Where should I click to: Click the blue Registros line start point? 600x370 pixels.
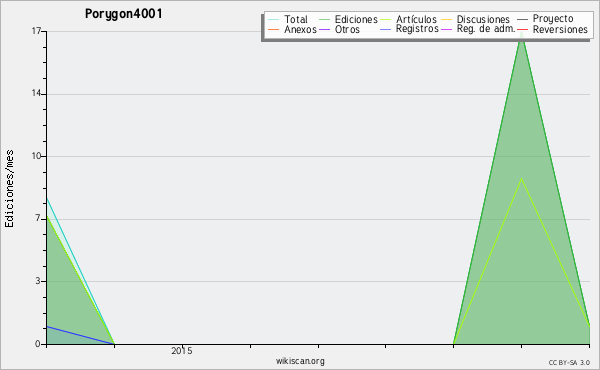pyautogui.click(x=47, y=326)
